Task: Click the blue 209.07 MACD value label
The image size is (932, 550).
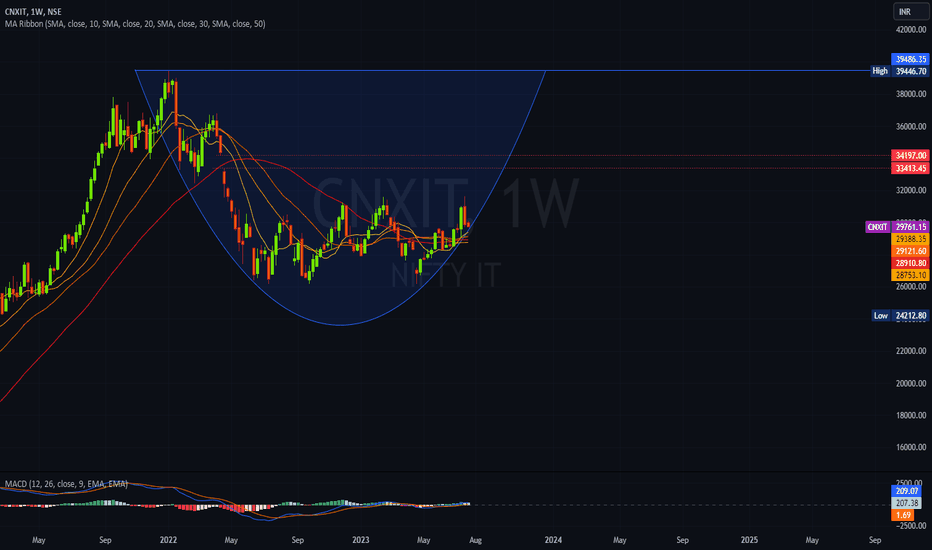Action: (906, 491)
